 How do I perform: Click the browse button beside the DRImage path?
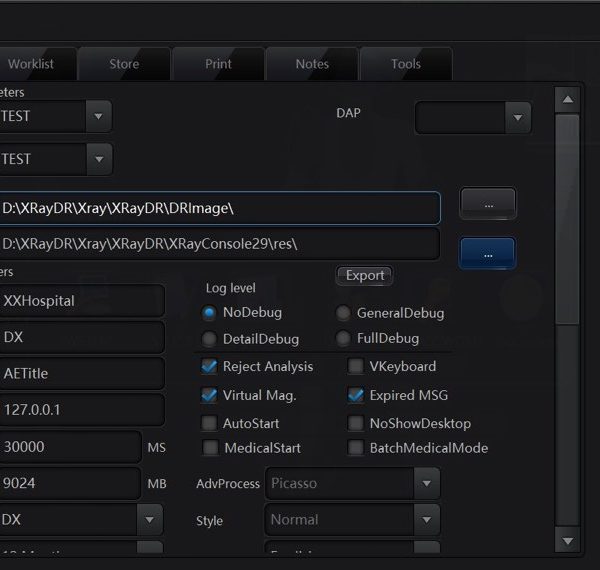(487, 204)
